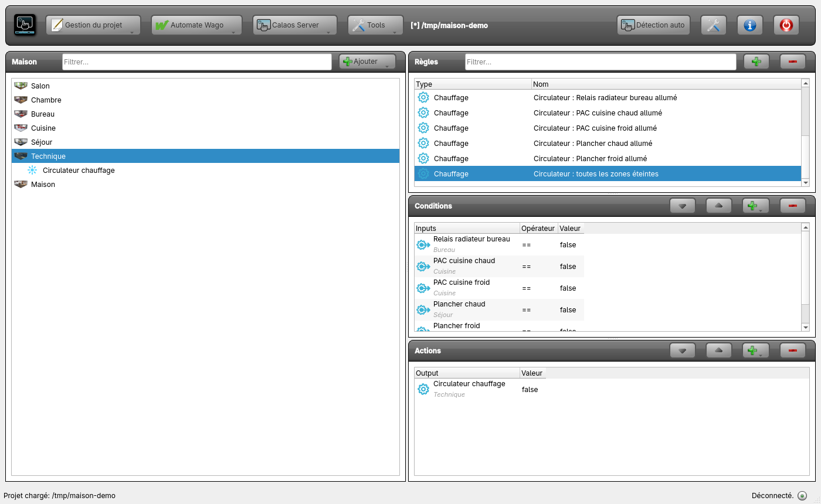Delete rule with red minus in Règles
821x504 pixels.
tap(793, 62)
